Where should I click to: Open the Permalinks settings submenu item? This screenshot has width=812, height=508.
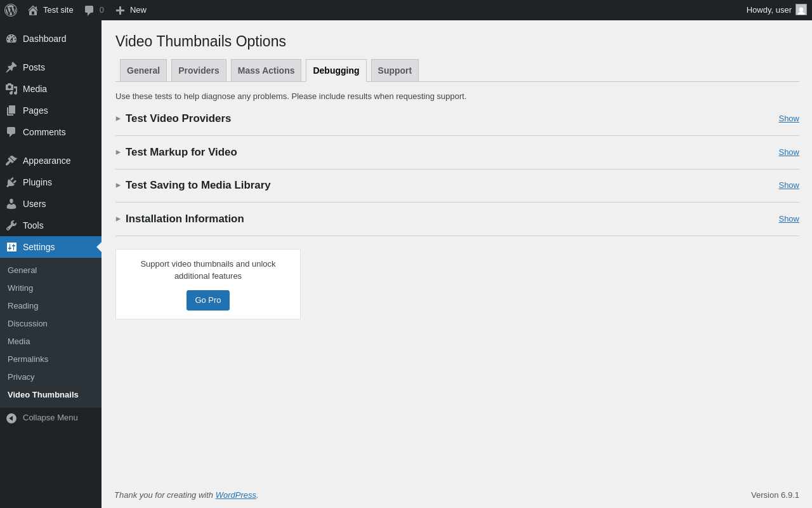pyautogui.click(x=51, y=359)
